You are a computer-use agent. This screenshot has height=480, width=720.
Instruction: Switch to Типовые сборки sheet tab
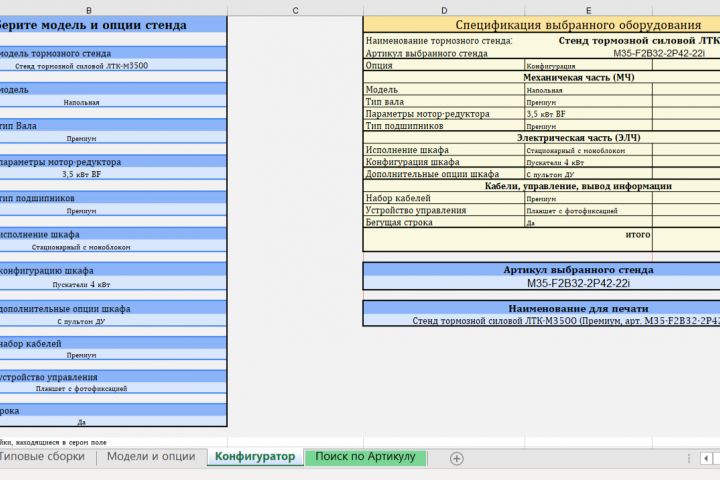pyautogui.click(x=43, y=457)
